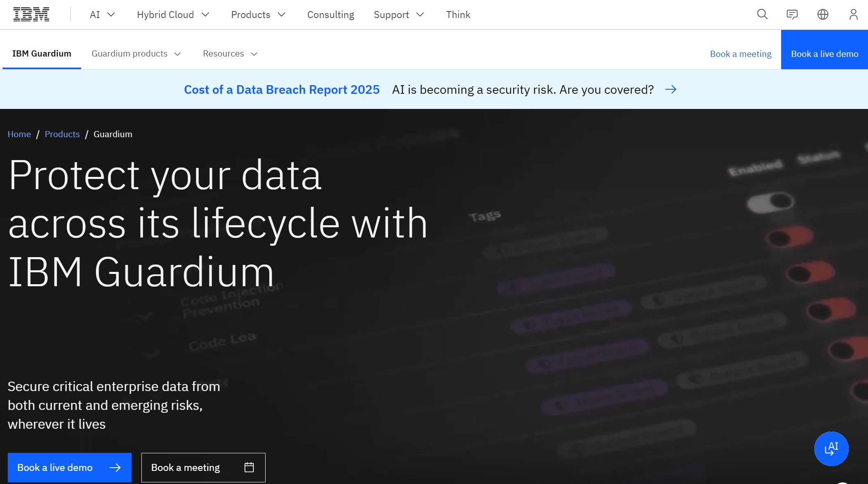The width and height of the screenshot is (868, 484).
Task: Click the user account profile icon
Action: pyautogui.click(x=853, y=14)
